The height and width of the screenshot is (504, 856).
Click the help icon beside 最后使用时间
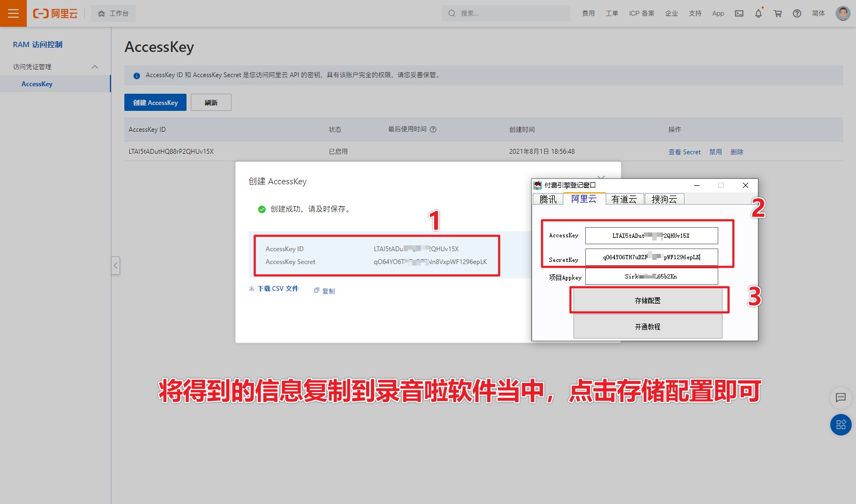pyautogui.click(x=434, y=129)
